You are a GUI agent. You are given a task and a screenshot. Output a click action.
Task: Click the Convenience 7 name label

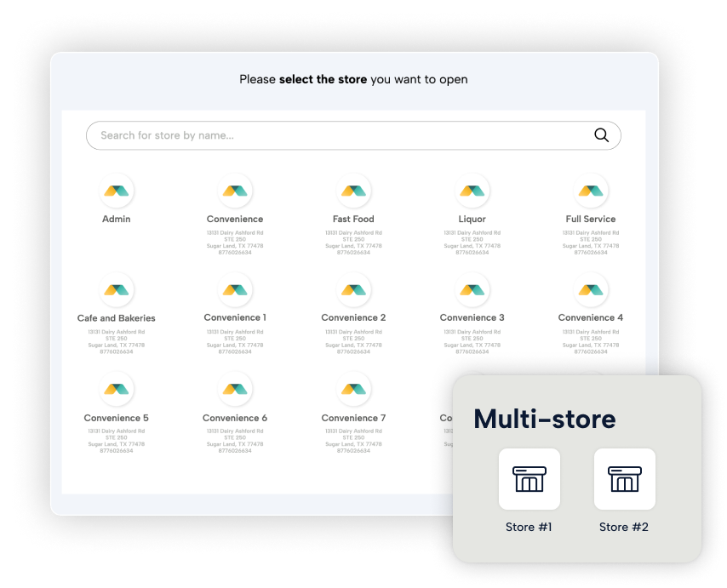353,418
